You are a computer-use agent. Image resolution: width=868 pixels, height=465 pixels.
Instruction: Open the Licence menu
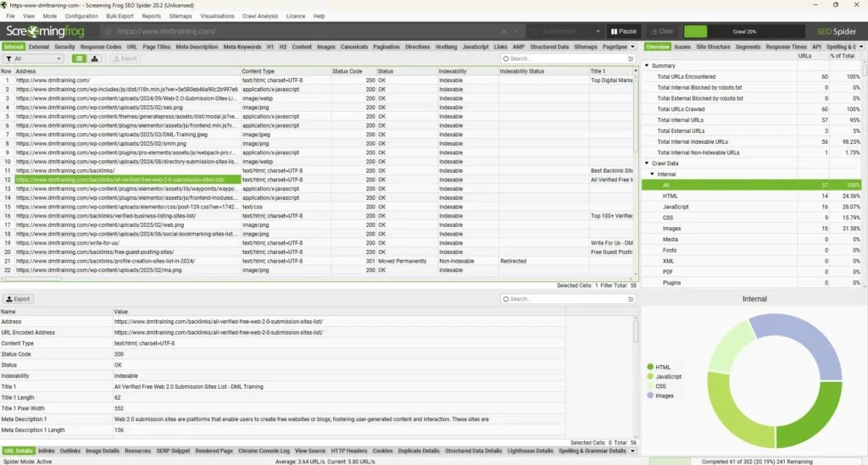[296, 16]
